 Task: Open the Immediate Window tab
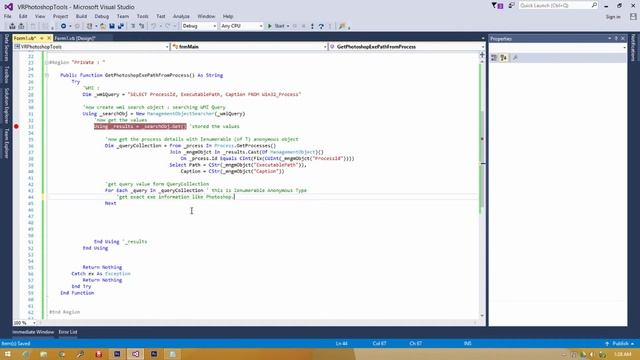point(33,332)
